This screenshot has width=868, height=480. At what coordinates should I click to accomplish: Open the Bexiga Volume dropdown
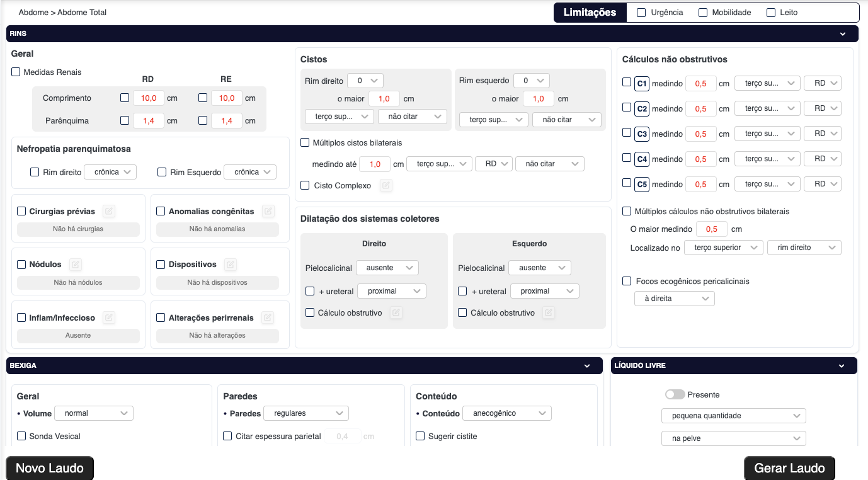94,413
